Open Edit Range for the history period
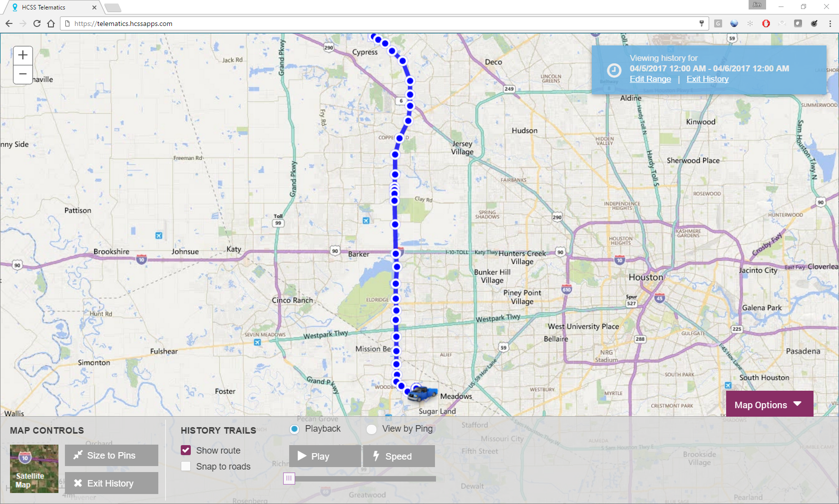Screen dimensions: 839x504 tap(650, 79)
